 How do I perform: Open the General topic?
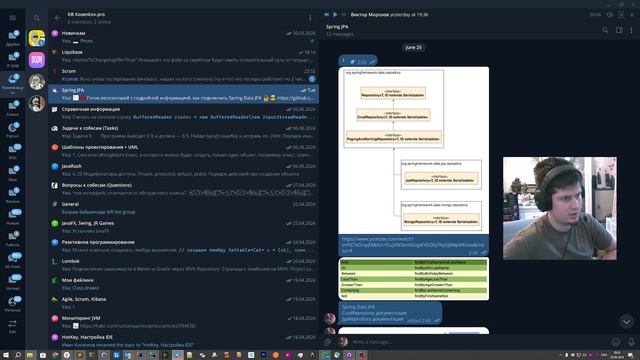184,208
